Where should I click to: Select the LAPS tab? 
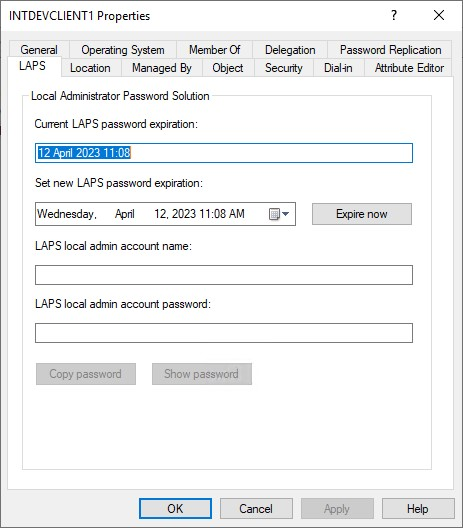pos(33,66)
